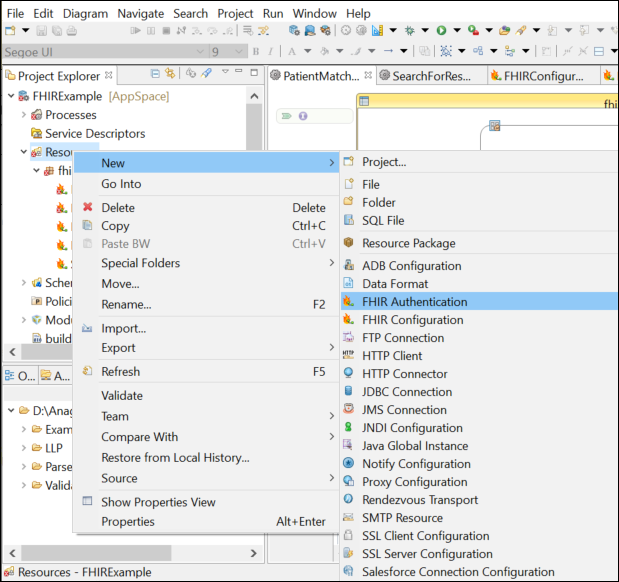Click the SSL Server Configuration icon

348,554
